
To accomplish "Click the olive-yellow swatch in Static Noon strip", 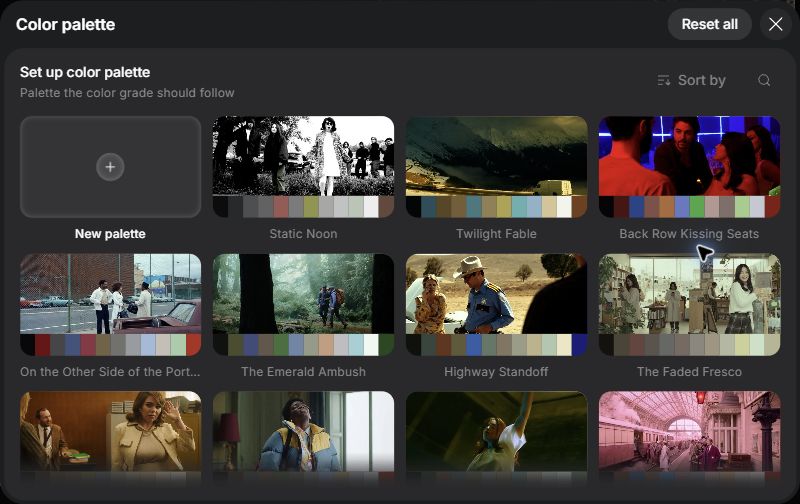I will (311, 207).
